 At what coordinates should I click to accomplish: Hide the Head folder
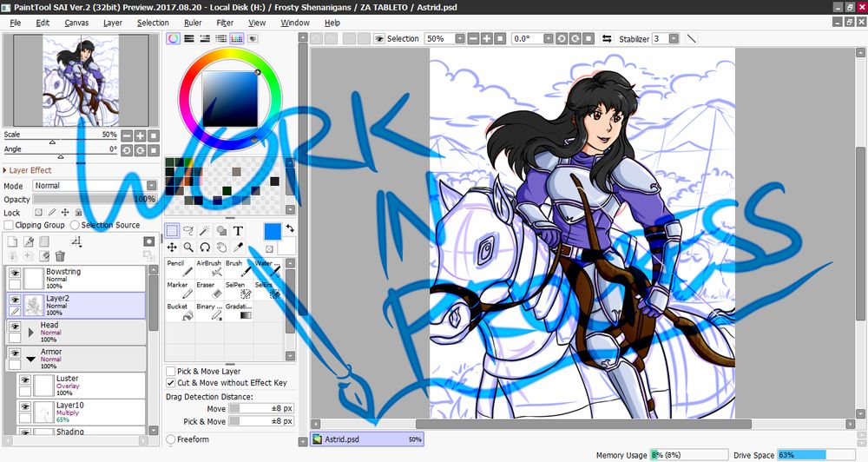15,327
